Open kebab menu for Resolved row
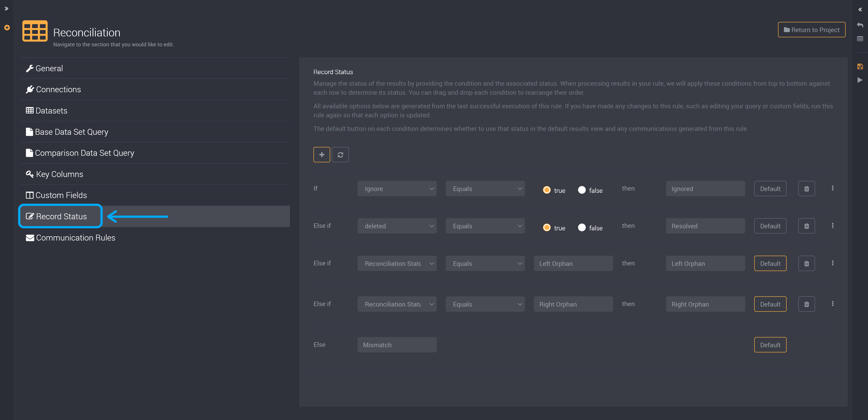This screenshot has height=420, width=868. pos(832,226)
